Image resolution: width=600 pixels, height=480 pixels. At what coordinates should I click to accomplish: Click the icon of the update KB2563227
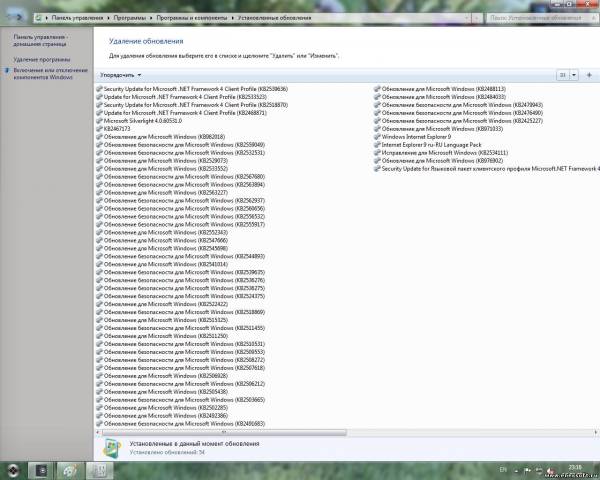point(99,193)
